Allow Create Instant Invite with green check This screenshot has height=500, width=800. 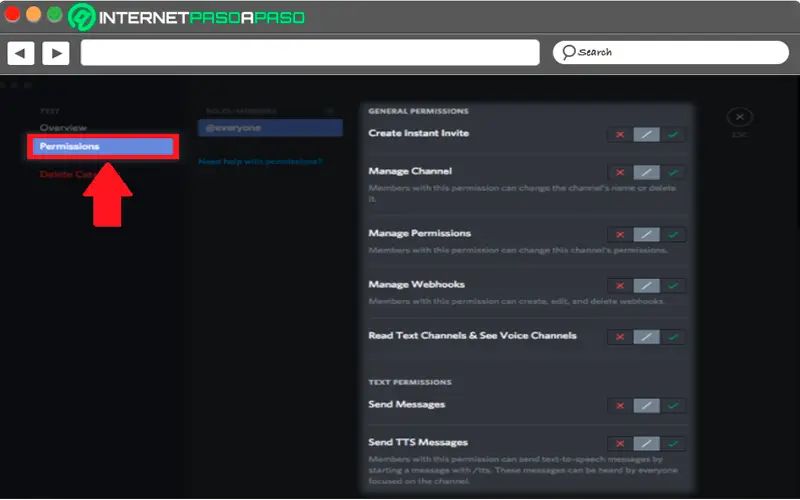point(673,135)
